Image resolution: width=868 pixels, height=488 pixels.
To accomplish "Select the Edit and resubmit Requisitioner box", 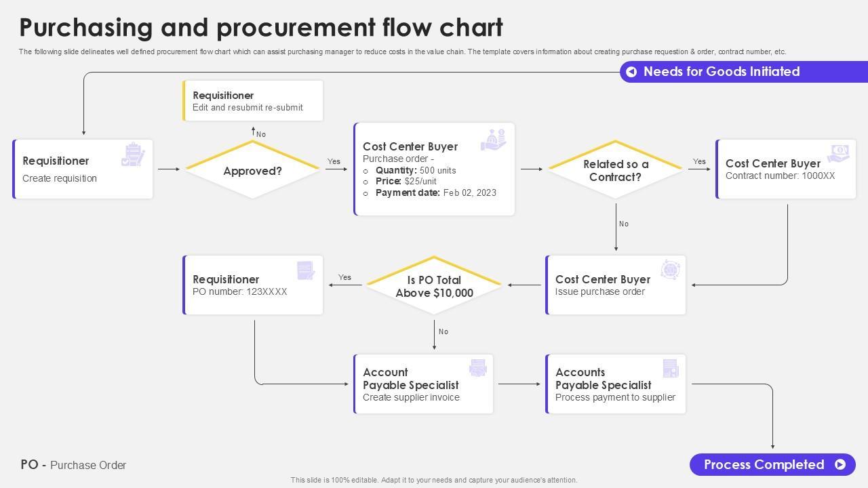I will (x=253, y=101).
